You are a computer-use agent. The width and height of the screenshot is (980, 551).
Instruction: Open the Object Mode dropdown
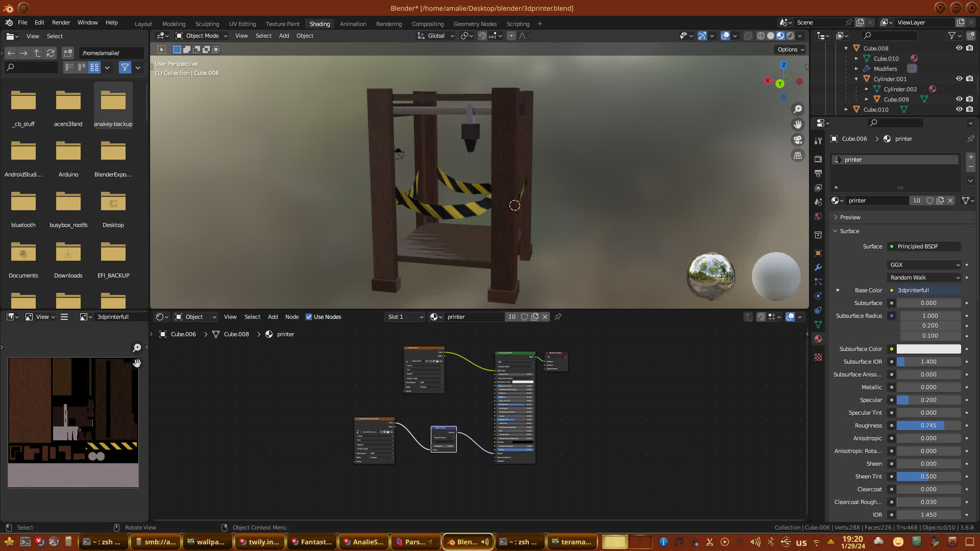(202, 36)
